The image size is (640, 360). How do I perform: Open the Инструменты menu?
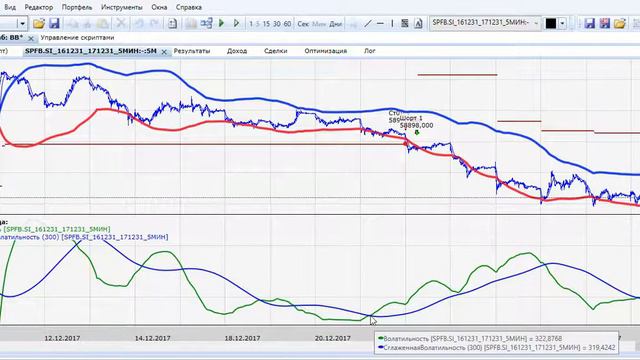[122, 7]
